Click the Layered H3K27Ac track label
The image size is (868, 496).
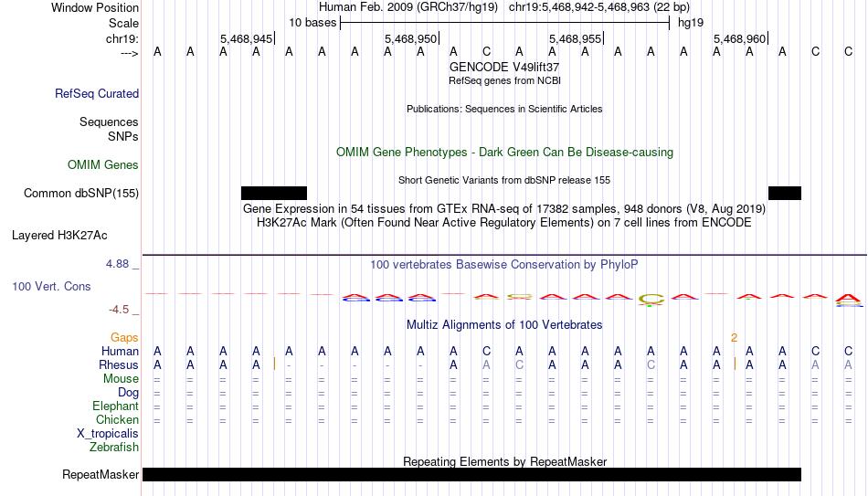[59, 236]
